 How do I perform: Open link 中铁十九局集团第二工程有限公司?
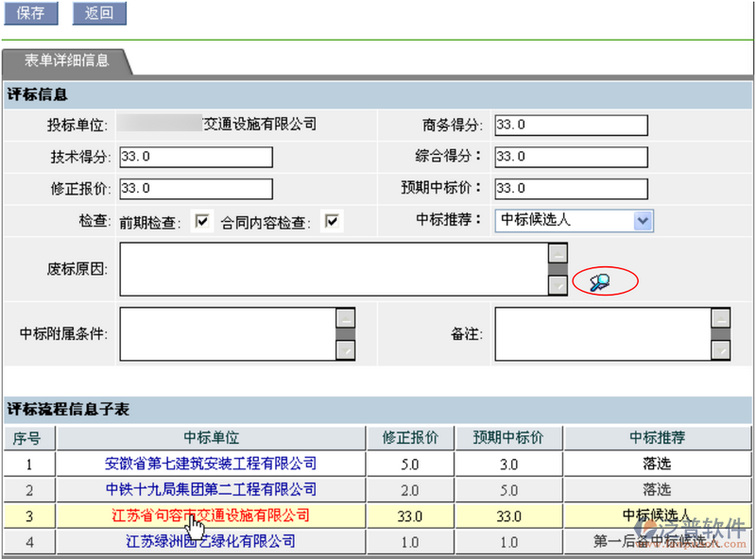[x=210, y=490]
